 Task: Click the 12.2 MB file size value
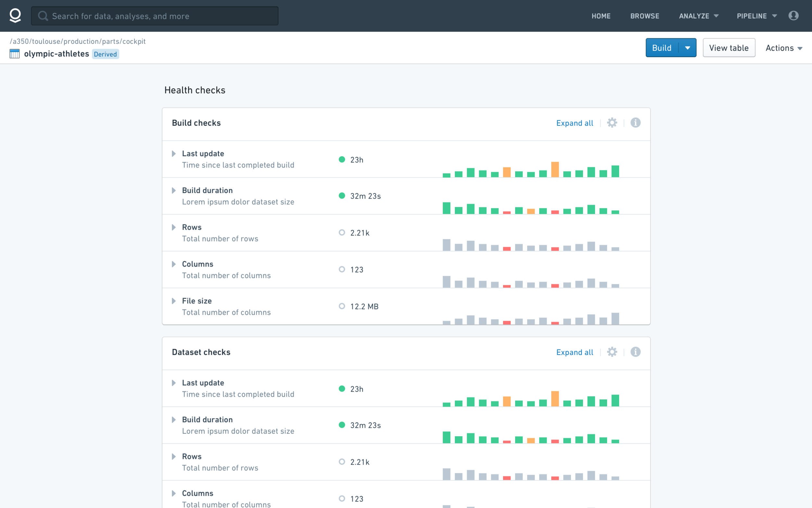(364, 306)
